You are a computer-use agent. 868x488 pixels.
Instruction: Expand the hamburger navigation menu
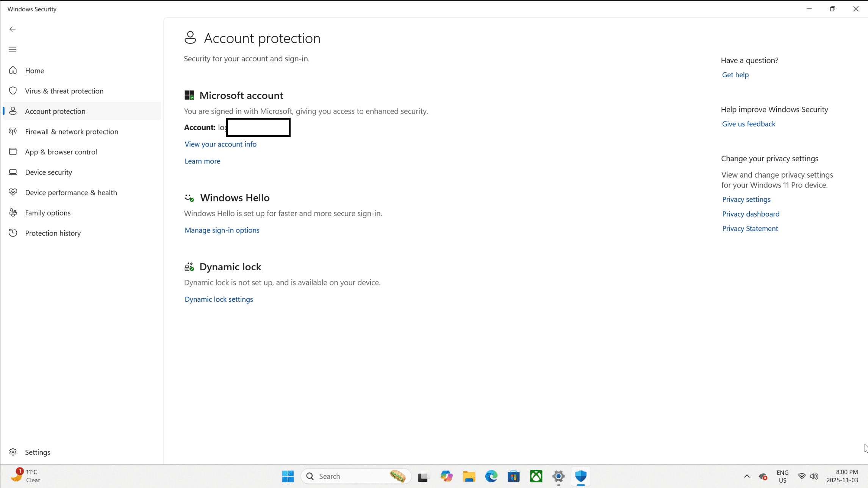tap(13, 50)
